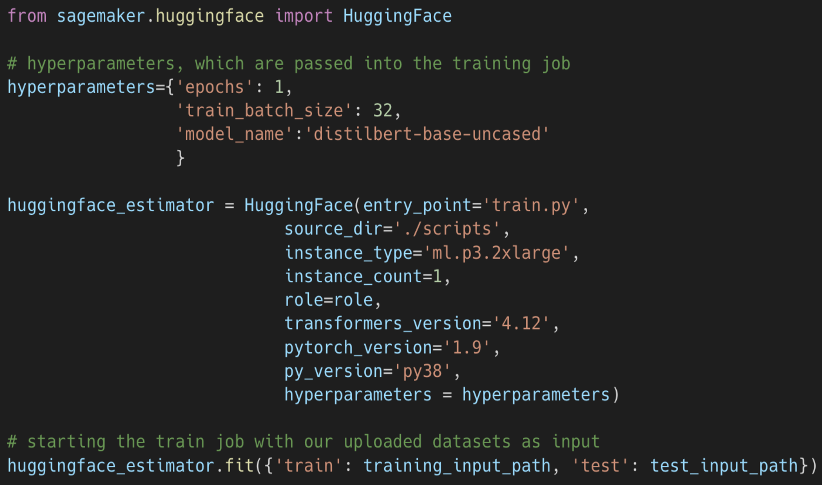This screenshot has width=822, height=485.
Task: Click 'HuggingFace(' constructor call after the equals sign
Action: [x=303, y=205]
